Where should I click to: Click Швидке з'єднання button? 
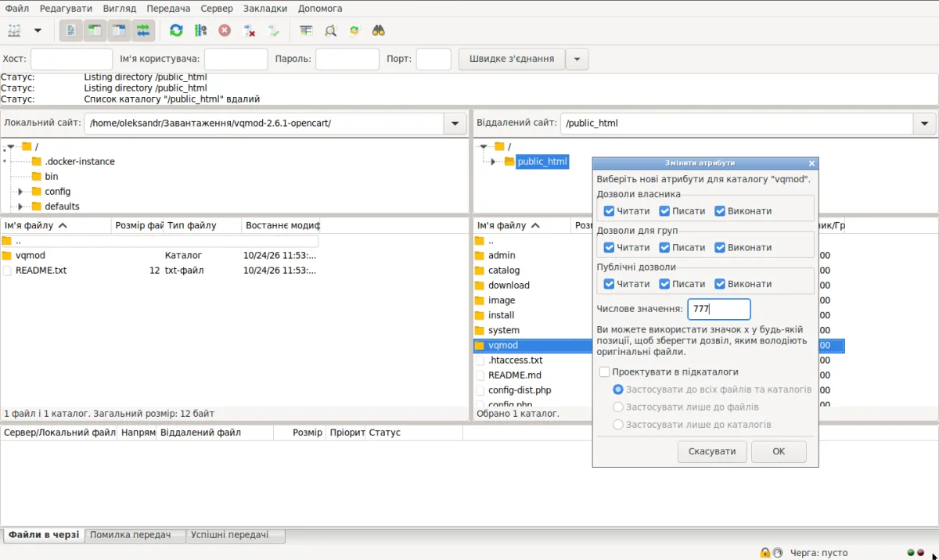(512, 59)
